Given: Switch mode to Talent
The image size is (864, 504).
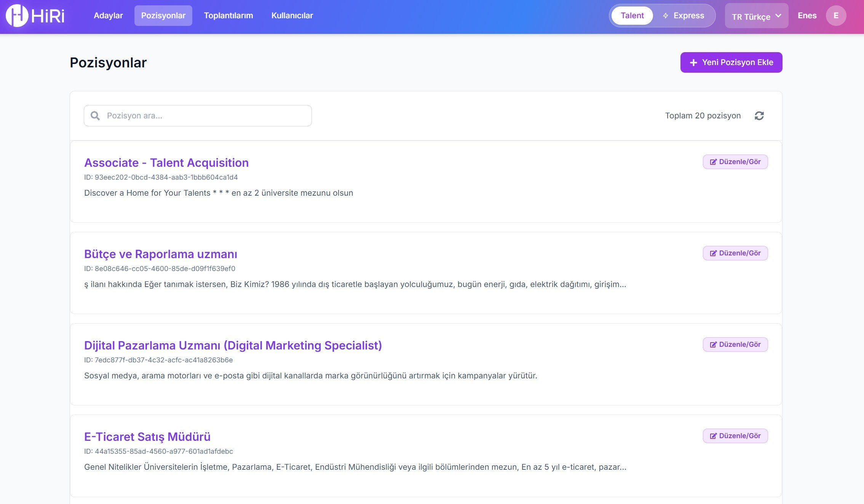Looking at the screenshot, I should click(x=632, y=16).
